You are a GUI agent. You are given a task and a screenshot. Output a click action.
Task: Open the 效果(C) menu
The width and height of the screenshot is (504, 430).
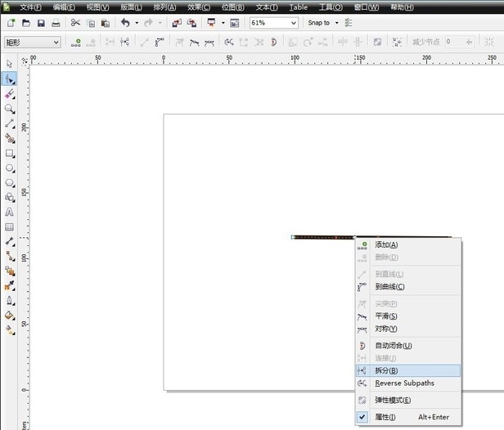coord(199,7)
